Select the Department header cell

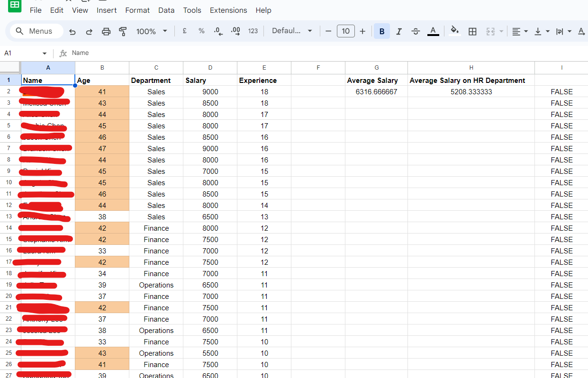[156, 80]
